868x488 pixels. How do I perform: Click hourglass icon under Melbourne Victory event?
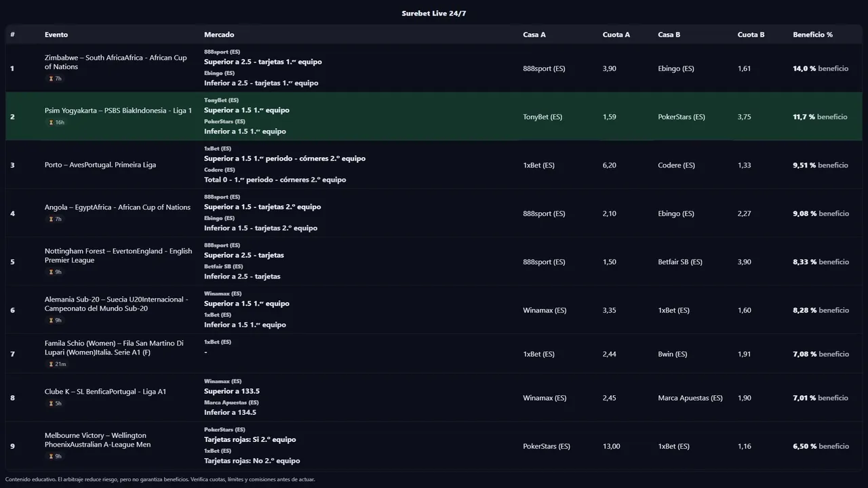[51, 456]
